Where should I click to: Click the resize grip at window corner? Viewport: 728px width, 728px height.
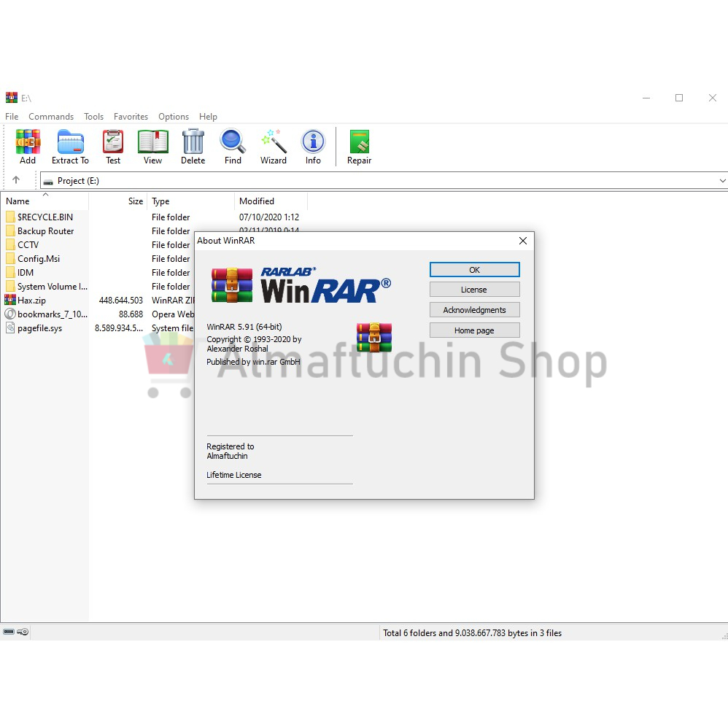pos(724,636)
